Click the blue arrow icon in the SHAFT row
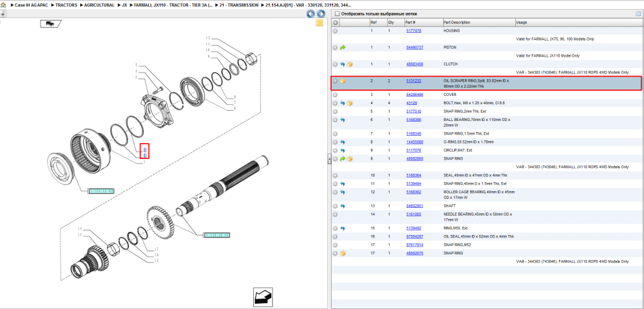Screen dimensions: 644x309 coord(343,206)
